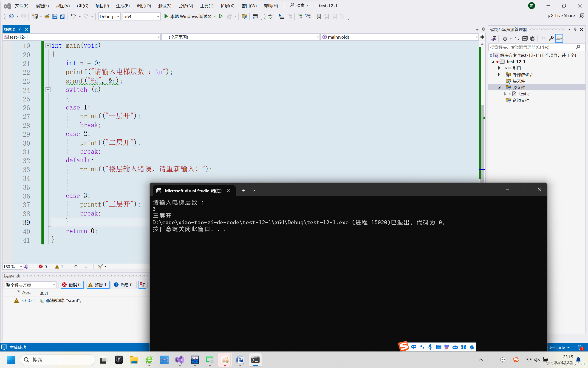Go to next issue down arrow
The width and height of the screenshot is (588, 368).
[86, 267]
